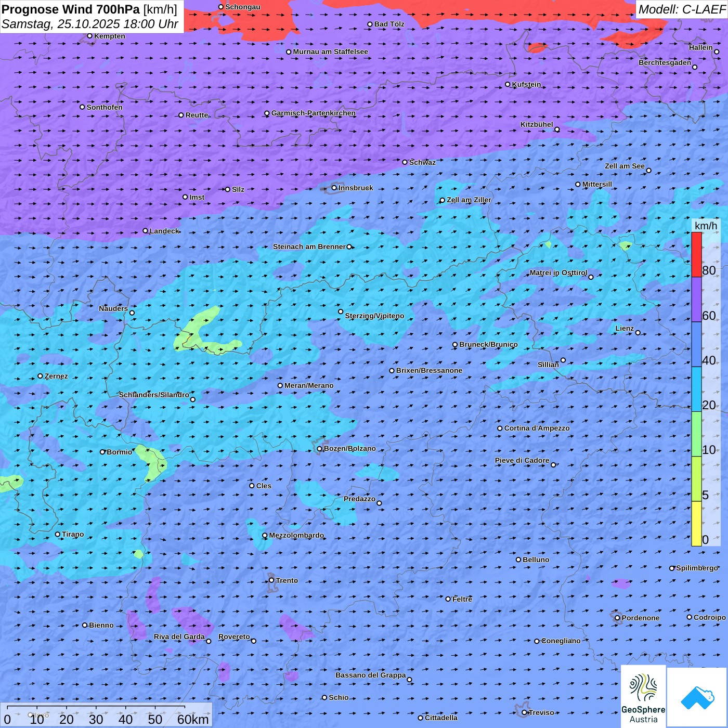Click the Bassano del Grappa label
This screenshot has height=728, width=728.
point(370,675)
